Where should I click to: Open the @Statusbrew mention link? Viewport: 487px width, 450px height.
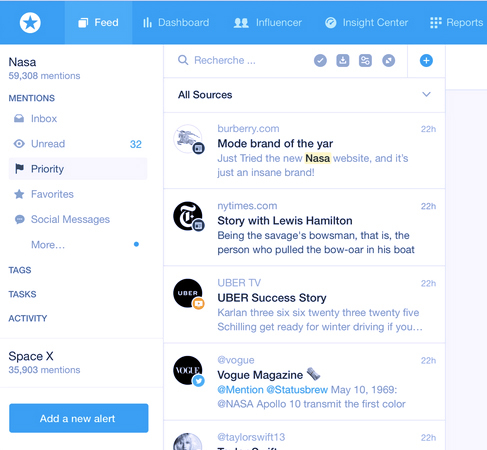[x=297, y=390]
